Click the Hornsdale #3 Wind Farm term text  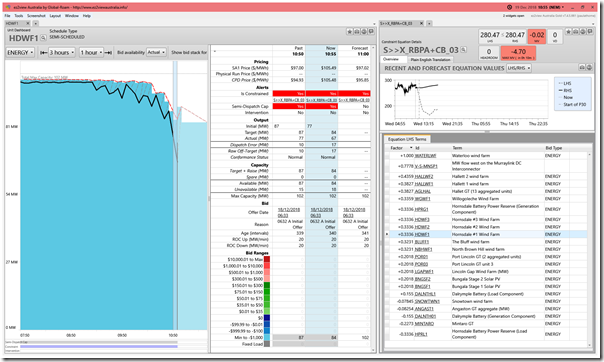coord(476,220)
